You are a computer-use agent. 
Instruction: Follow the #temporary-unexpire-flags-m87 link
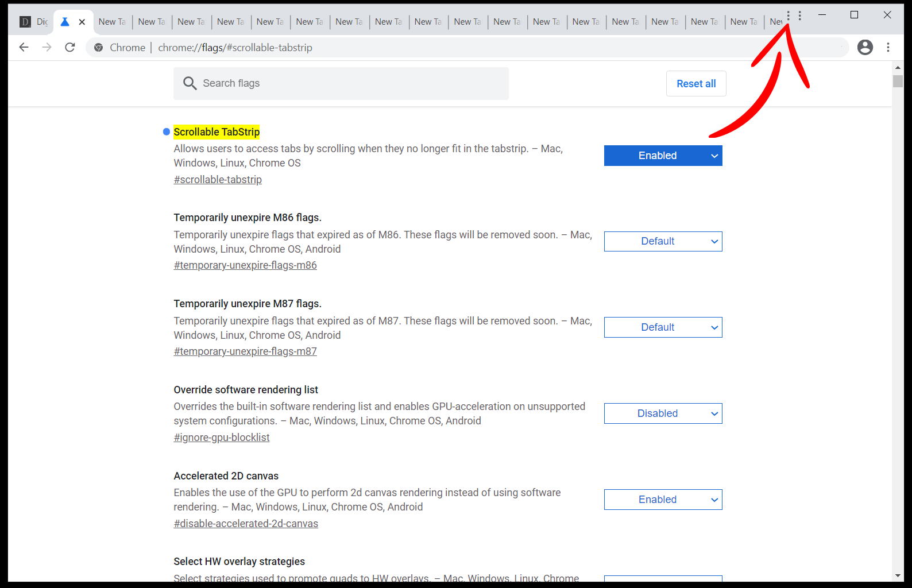(x=245, y=351)
